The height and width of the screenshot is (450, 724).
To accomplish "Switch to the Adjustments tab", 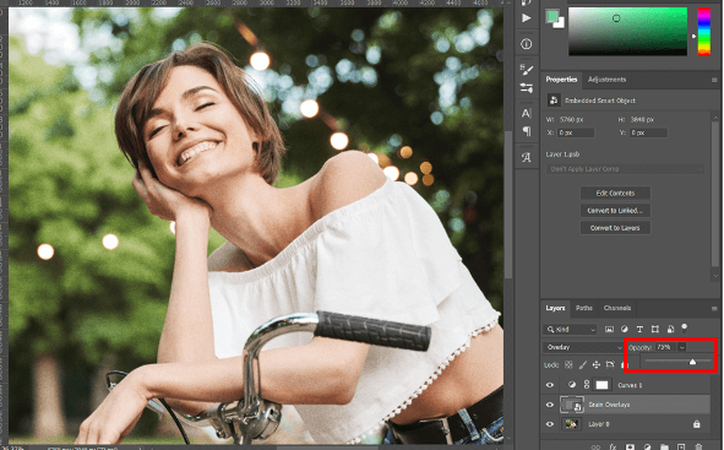I will click(607, 79).
